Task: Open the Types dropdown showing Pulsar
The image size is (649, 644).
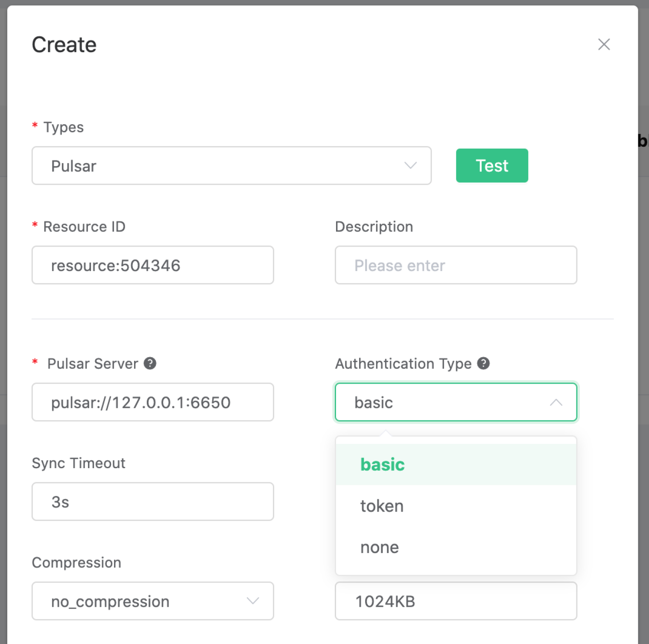Action: click(231, 166)
